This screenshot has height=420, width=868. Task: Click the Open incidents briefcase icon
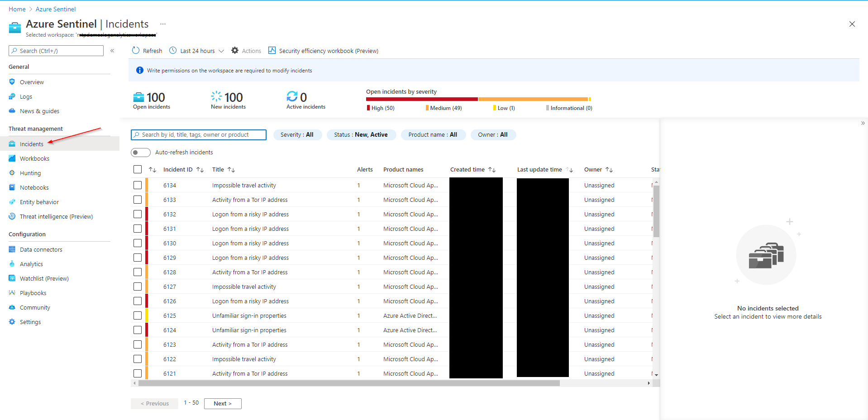[x=138, y=97]
